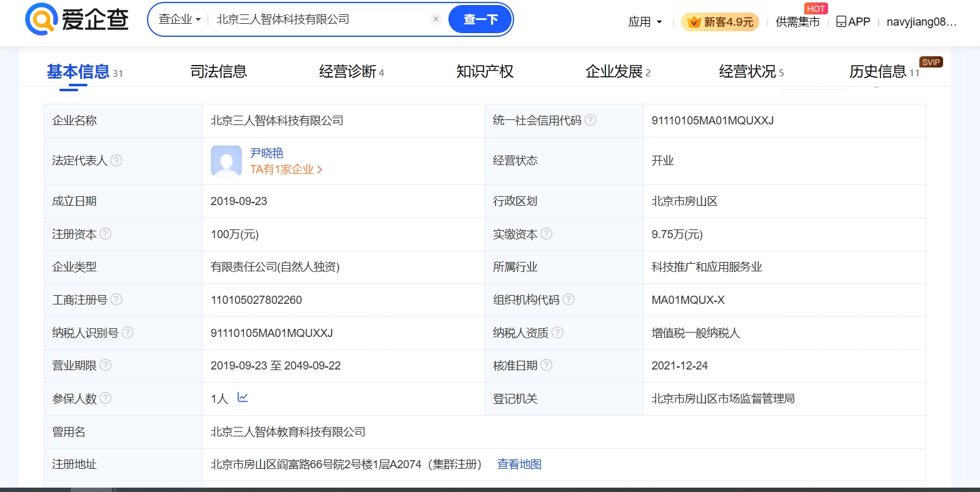Click the APP phone icon

click(x=842, y=22)
